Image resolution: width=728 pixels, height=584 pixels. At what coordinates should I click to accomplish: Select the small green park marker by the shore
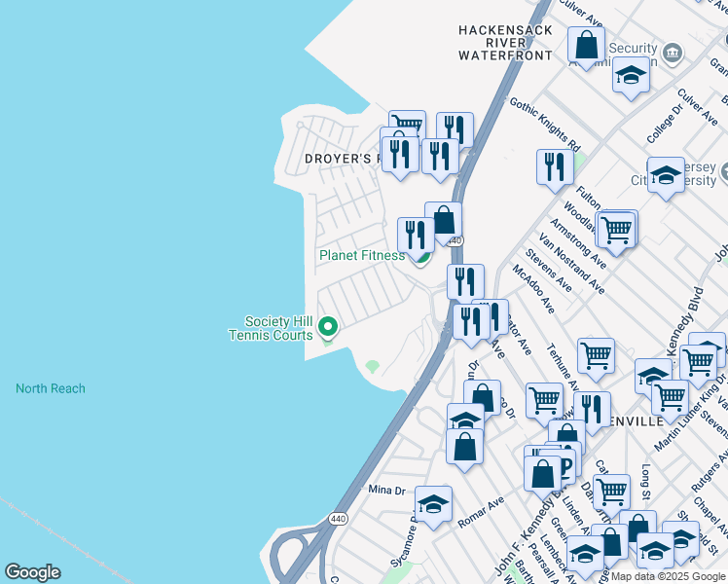click(x=372, y=367)
